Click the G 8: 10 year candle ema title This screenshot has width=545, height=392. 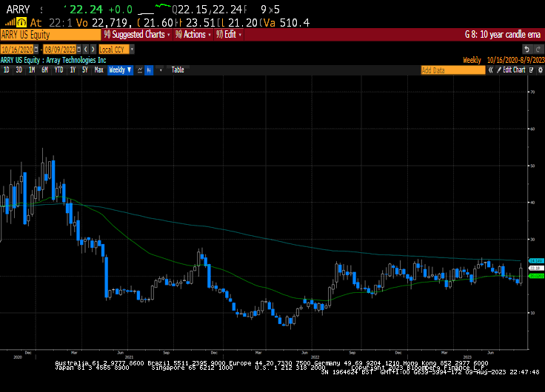[x=503, y=35]
